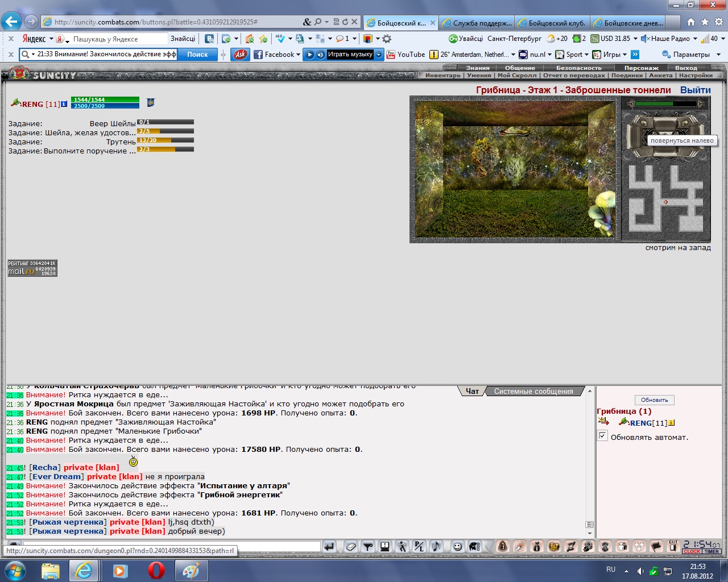
Task: Switch to the Системные сообщения tab
Action: 533,391
